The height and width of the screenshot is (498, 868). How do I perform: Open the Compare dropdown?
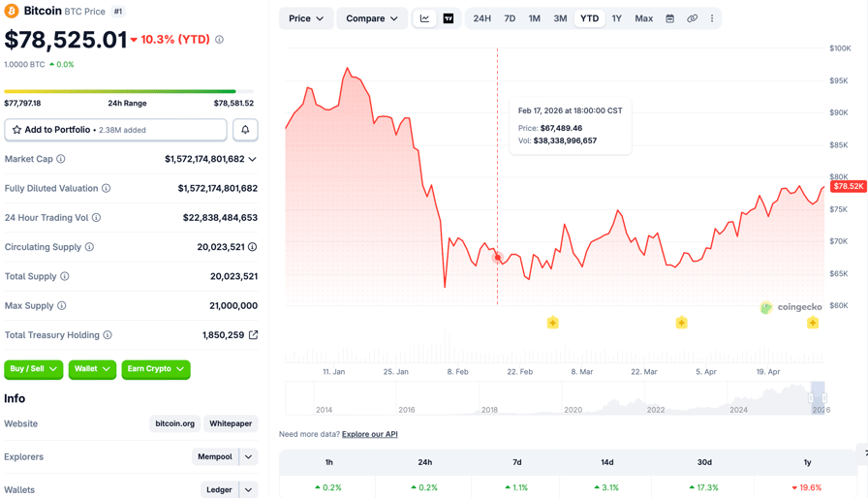(372, 18)
